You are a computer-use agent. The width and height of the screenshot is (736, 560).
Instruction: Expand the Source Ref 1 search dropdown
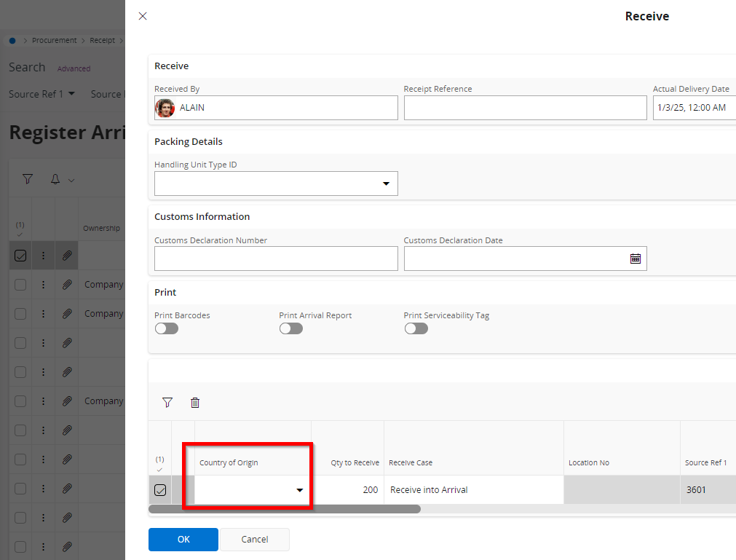pos(71,94)
